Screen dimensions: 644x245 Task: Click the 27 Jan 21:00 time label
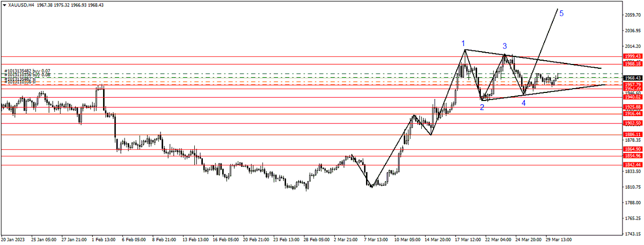pyautogui.click(x=75, y=240)
